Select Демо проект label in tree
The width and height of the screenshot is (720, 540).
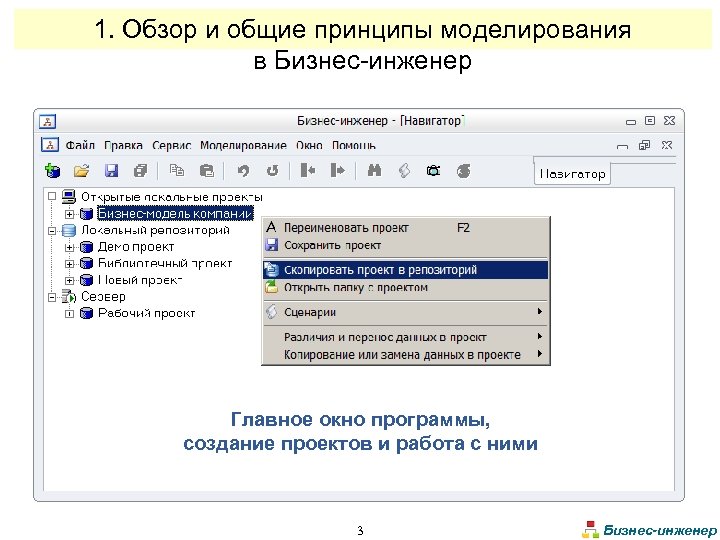[136, 247]
